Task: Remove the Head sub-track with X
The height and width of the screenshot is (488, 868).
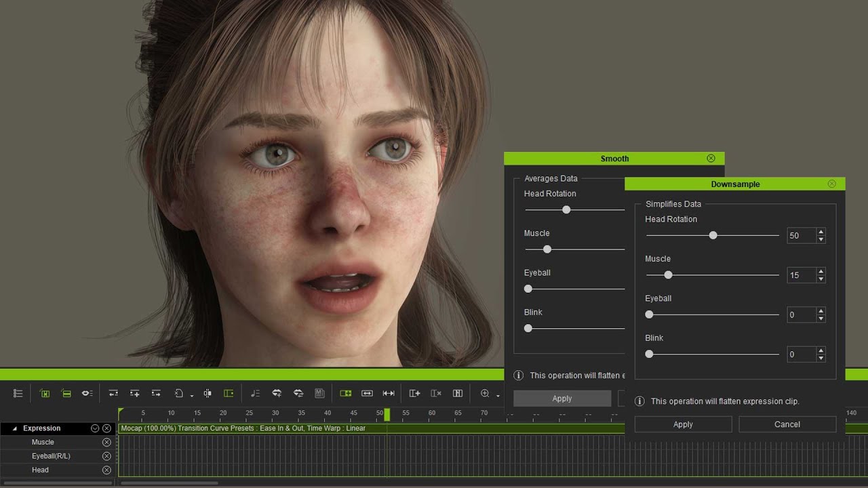Action: (x=106, y=470)
